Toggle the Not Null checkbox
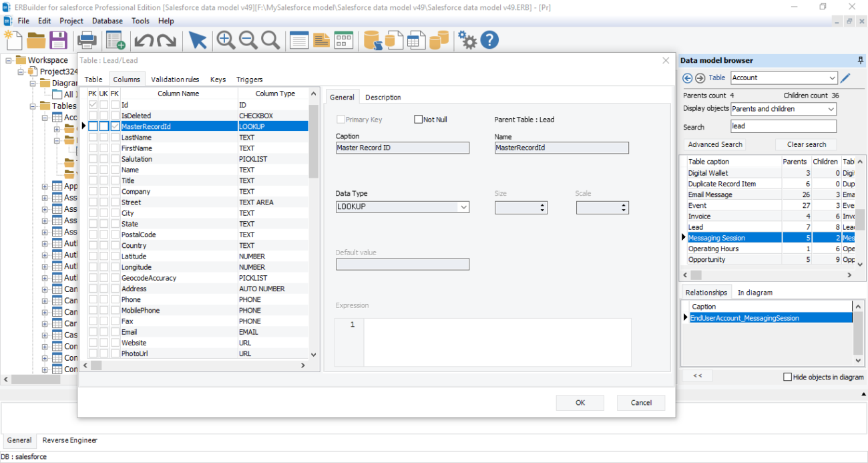 coord(419,120)
